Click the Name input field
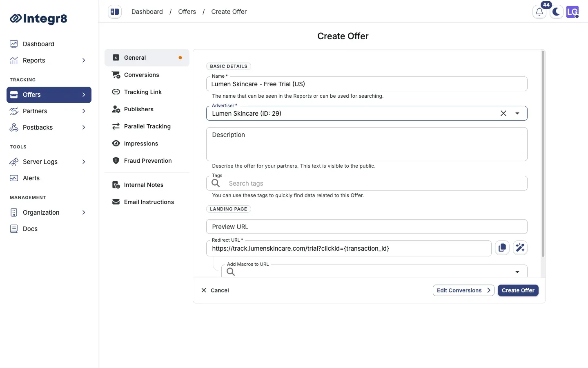This screenshot has width=588, height=368. (x=367, y=84)
